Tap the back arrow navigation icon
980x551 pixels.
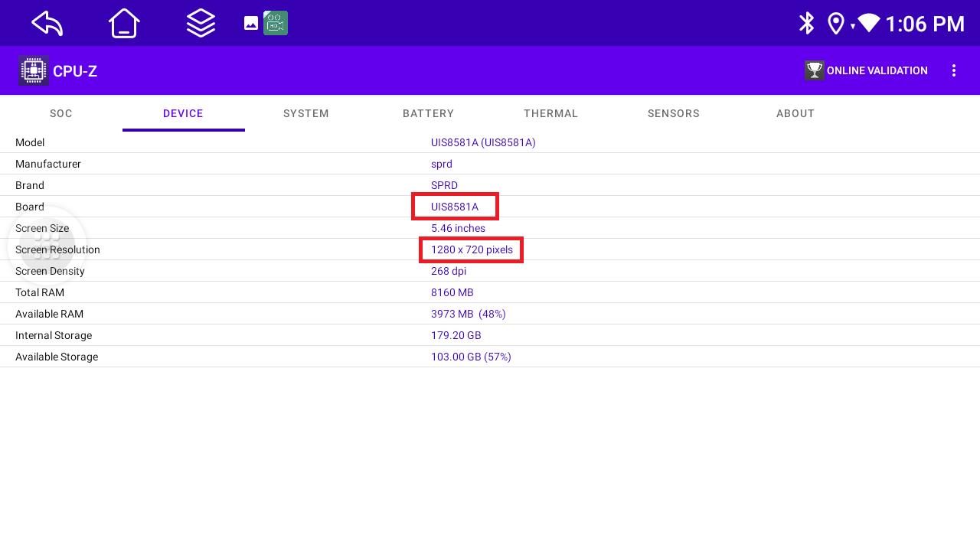47,24
